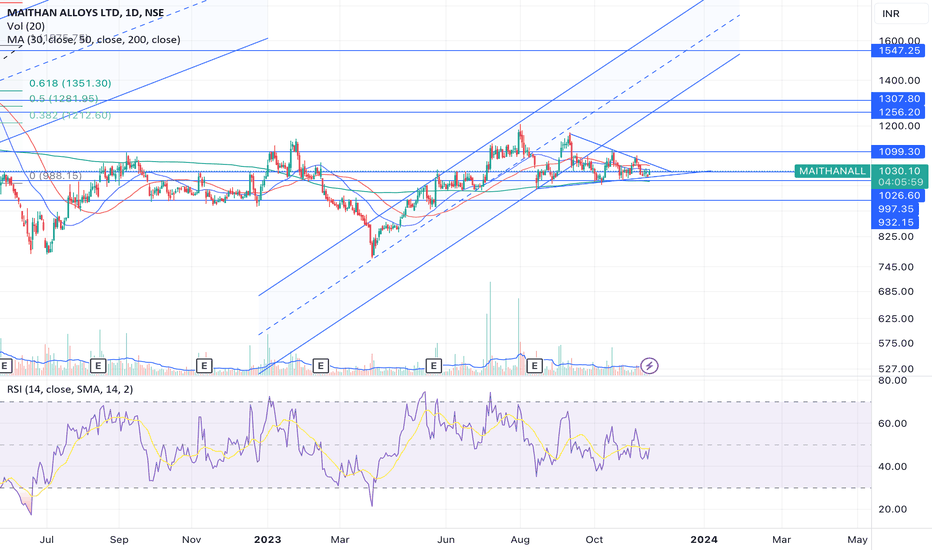Select the RSI (14, close, SMA, 14, 2) legend
This screenshot has height=550, width=932.
(x=70, y=389)
